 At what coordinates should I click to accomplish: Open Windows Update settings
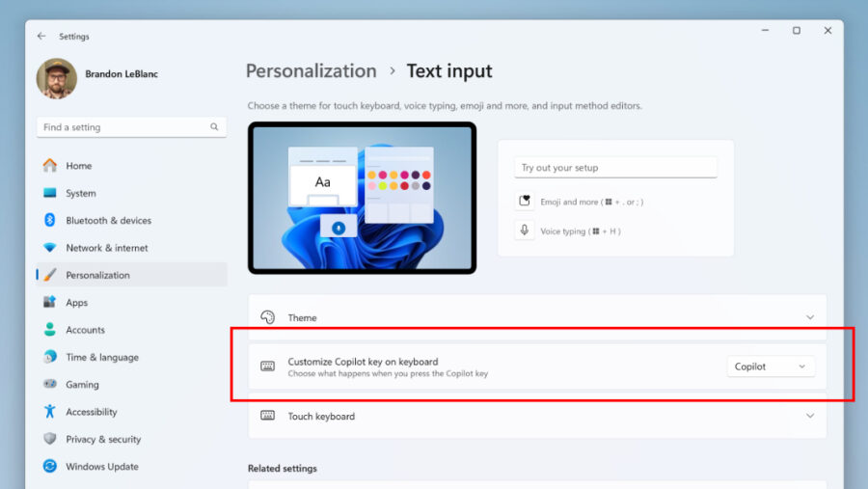(x=132, y=466)
